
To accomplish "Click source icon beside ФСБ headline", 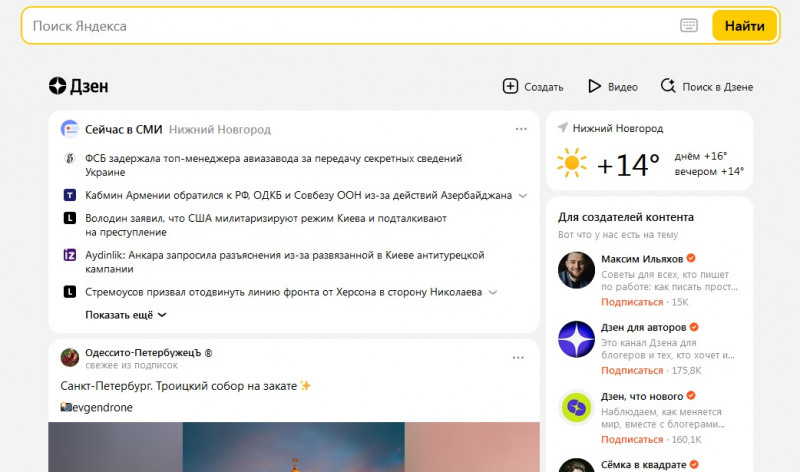I will click(69, 158).
